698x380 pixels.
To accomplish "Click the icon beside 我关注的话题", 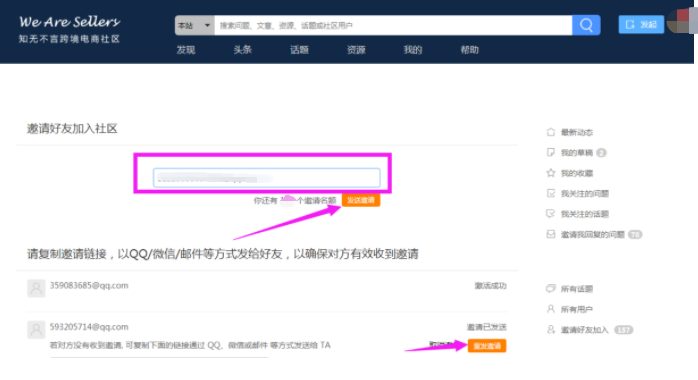I will coord(551,214).
